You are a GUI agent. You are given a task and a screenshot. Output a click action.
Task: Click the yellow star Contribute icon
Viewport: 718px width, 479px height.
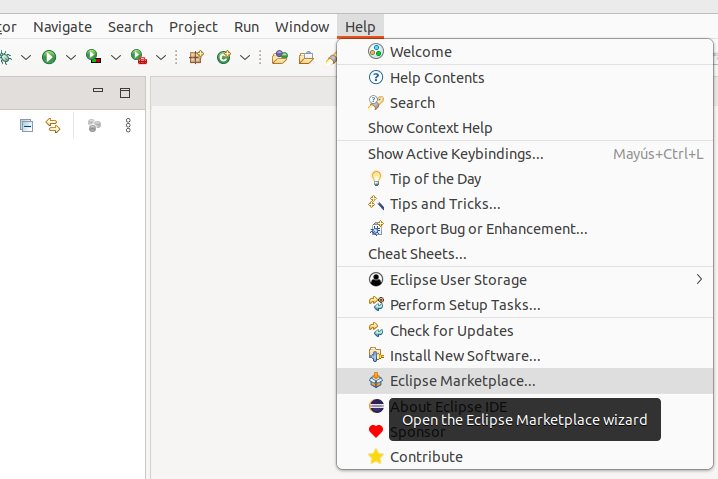pyautogui.click(x=376, y=457)
